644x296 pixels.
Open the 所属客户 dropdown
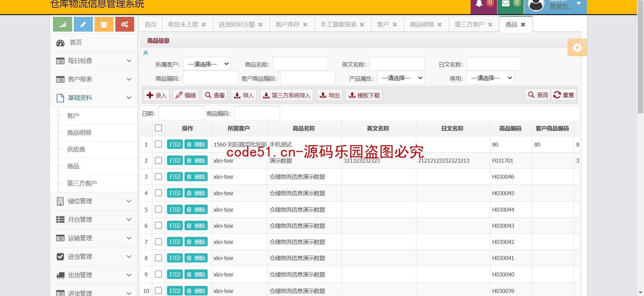click(207, 64)
